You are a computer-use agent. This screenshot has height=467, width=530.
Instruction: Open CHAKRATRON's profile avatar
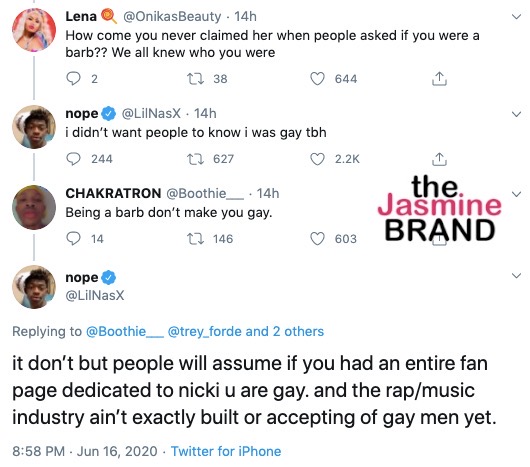[34, 207]
